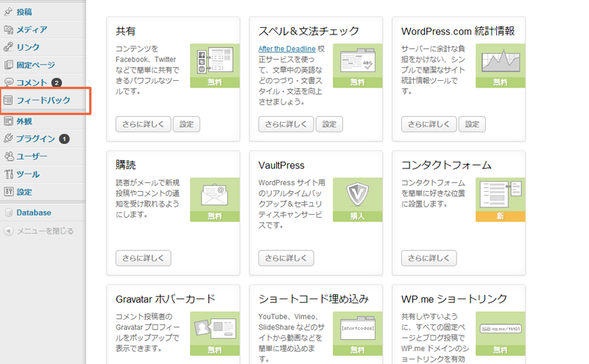Screen dimensions: 589x364
Task: Click the comment count badge 2
Action: click(57, 82)
